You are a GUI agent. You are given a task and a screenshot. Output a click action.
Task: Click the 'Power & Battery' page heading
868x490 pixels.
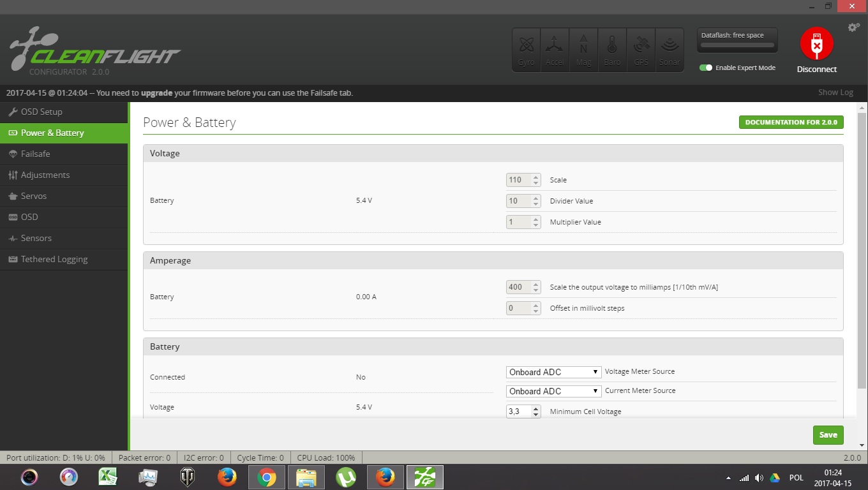(x=190, y=122)
